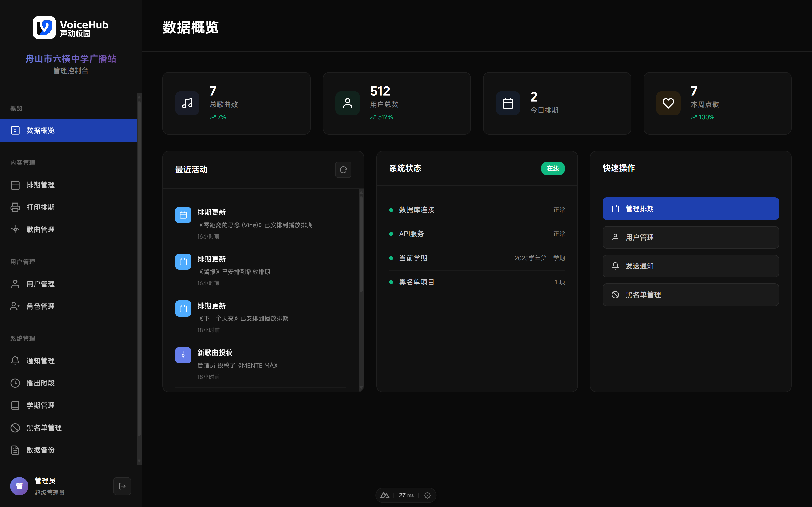Go to 播出时段 settings
The height and width of the screenshot is (507, 812).
coord(68,383)
